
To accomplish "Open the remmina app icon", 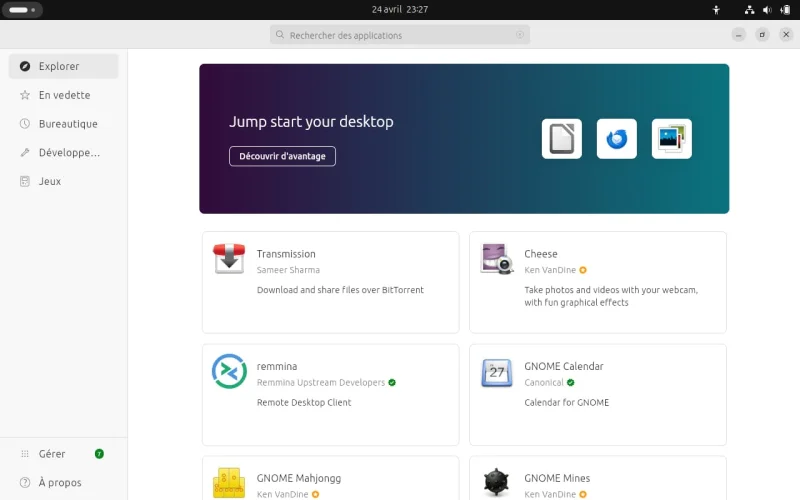I will 229,371.
